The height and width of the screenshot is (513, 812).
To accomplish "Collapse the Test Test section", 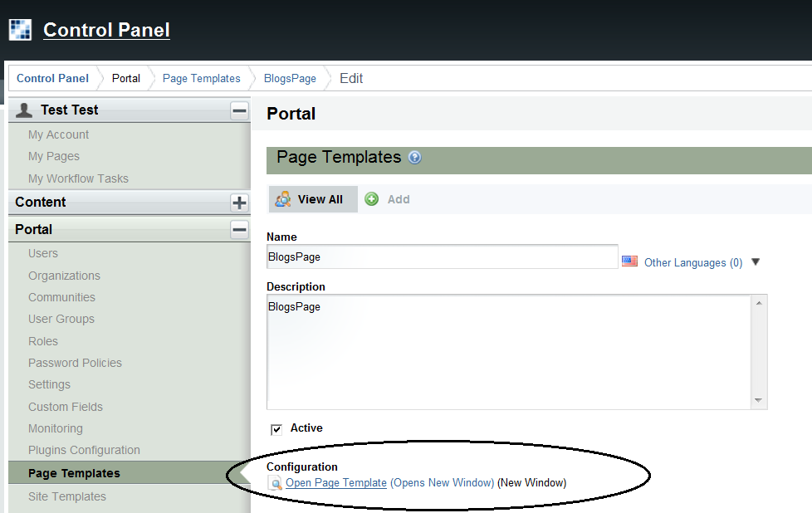I will [239, 110].
